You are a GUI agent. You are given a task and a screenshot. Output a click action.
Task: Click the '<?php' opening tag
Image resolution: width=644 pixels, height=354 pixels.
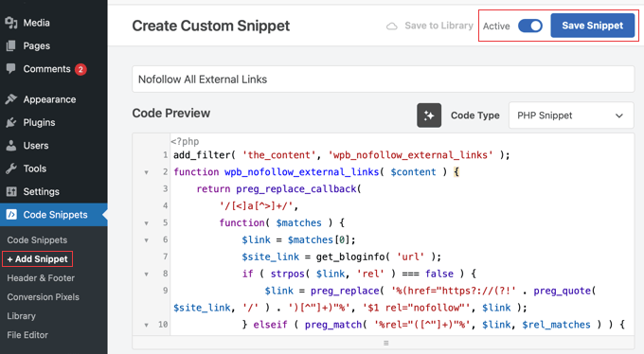185,141
